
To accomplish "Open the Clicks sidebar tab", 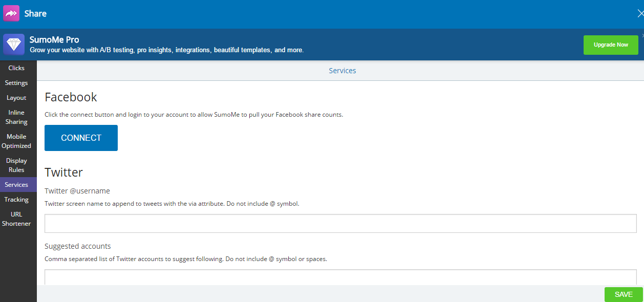I will [16, 68].
